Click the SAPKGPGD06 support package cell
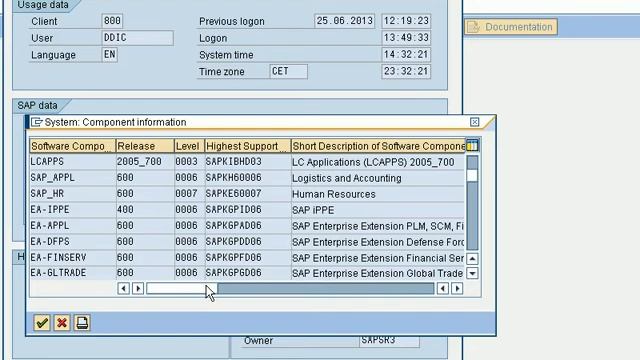The height and width of the screenshot is (360, 640). click(248, 273)
